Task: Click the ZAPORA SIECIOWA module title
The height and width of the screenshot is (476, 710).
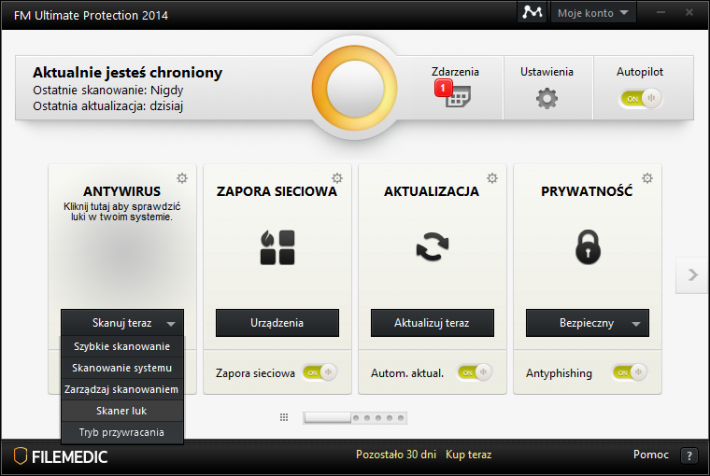Action: [277, 191]
